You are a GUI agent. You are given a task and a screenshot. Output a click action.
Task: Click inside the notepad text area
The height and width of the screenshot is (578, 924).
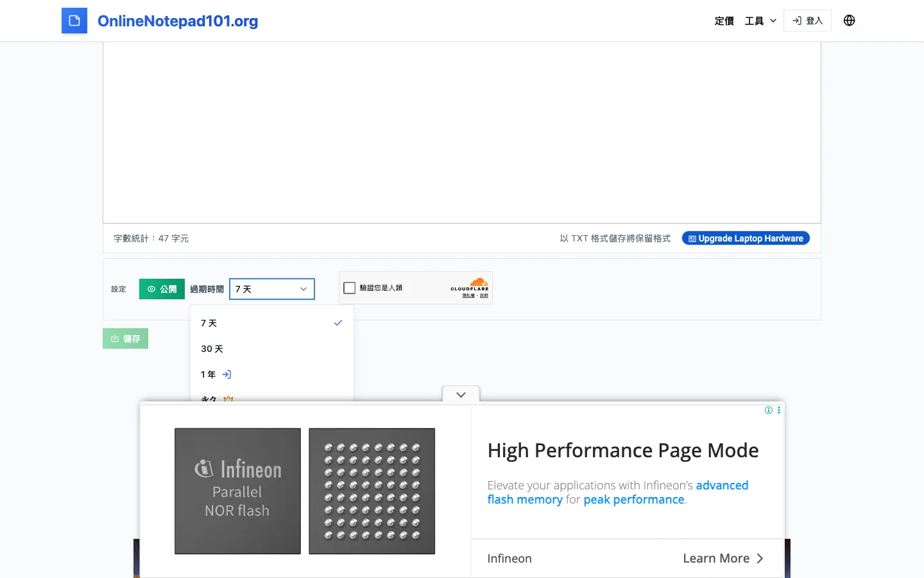[x=462, y=132]
